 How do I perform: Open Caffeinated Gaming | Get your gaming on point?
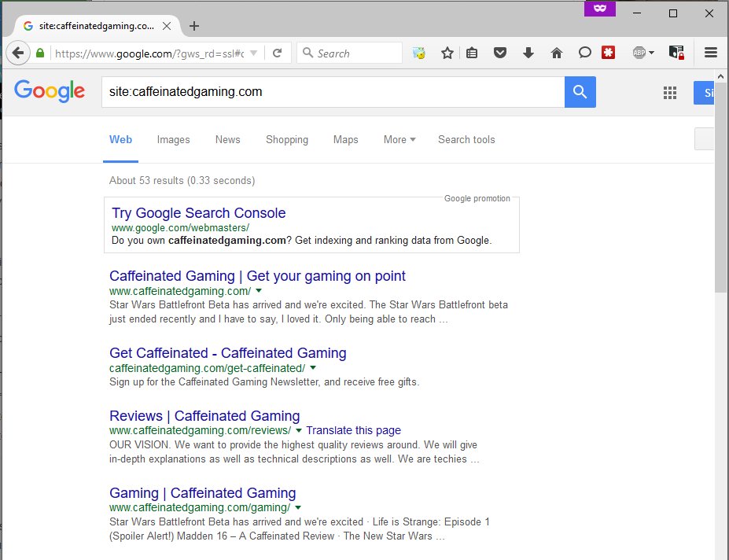257,276
